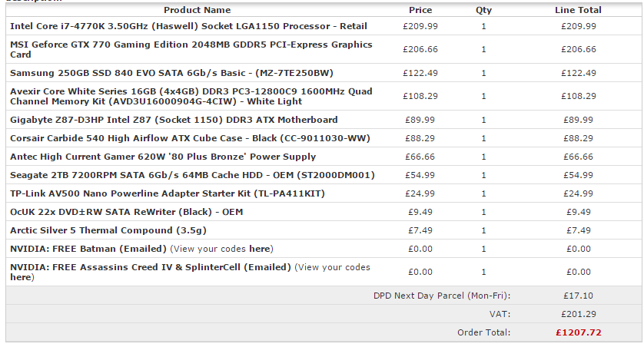644x347 pixels.
Task: Click the Qty column header
Action: tap(483, 11)
